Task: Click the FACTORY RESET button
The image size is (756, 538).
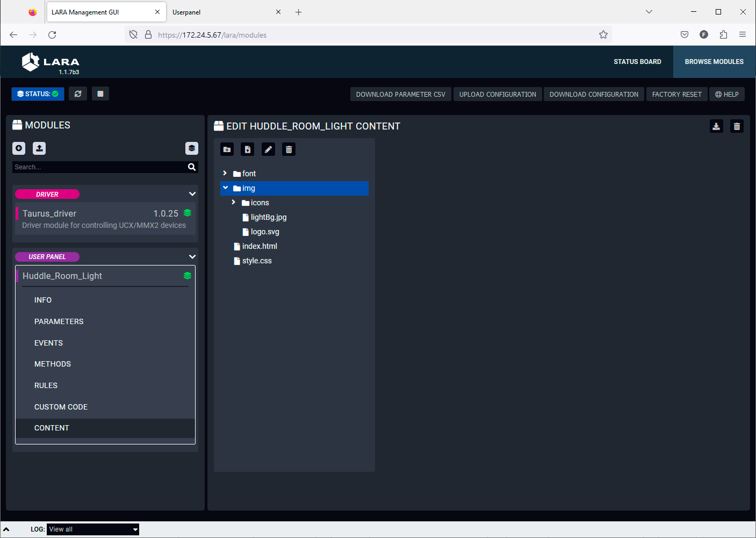Action: pyautogui.click(x=676, y=95)
